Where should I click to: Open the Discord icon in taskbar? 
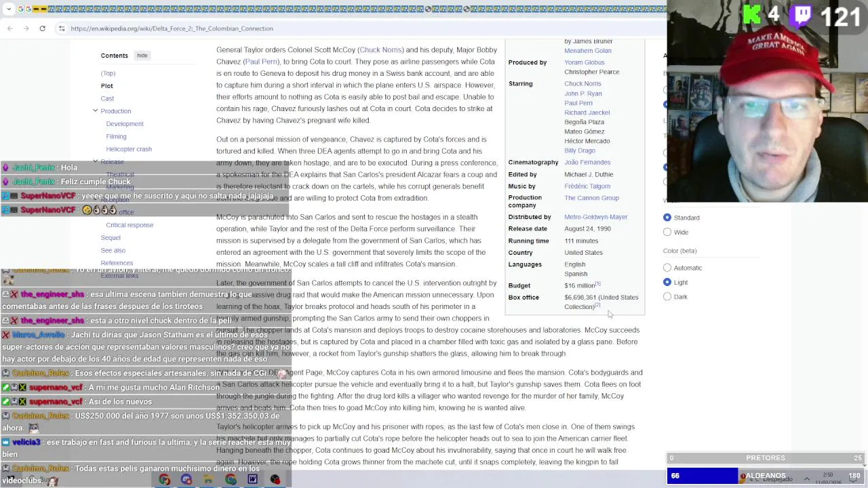(186, 480)
